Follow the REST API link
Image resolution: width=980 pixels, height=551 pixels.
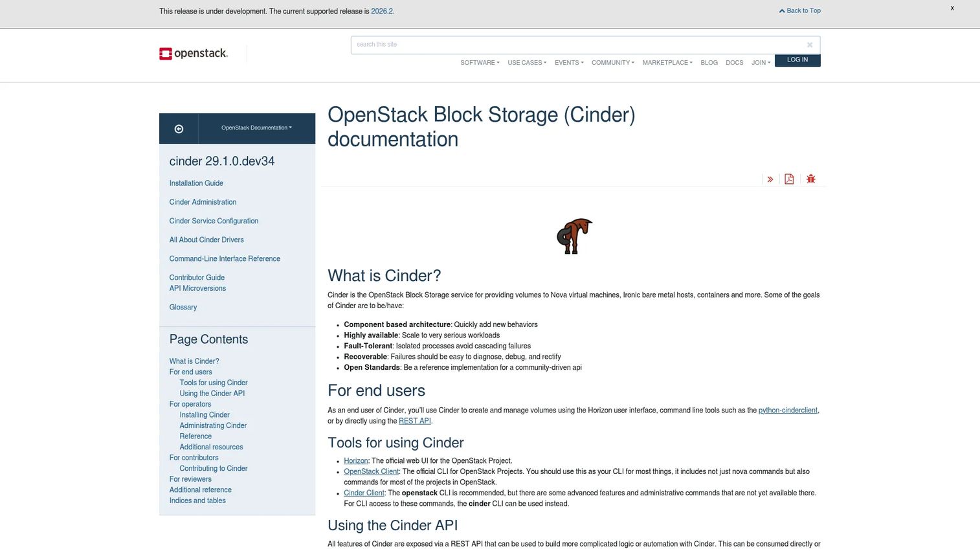pyautogui.click(x=415, y=422)
